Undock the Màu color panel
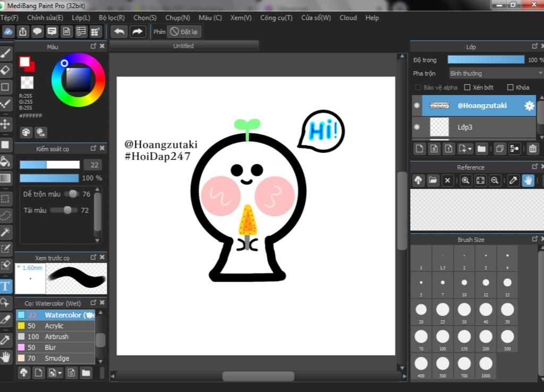 [x=93, y=46]
